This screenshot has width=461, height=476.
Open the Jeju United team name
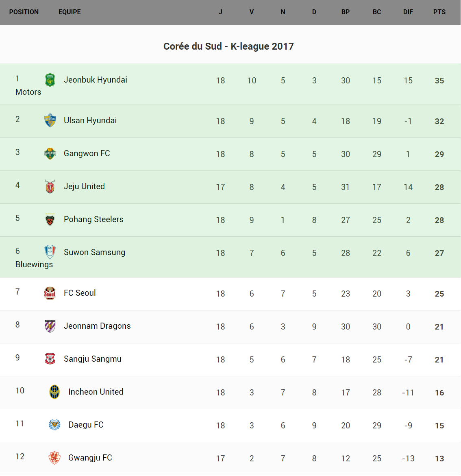pos(84,186)
